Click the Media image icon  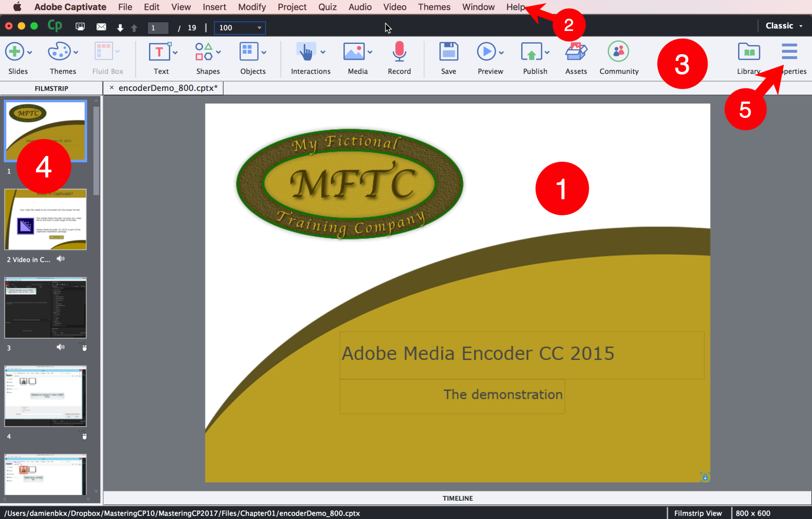[354, 52]
